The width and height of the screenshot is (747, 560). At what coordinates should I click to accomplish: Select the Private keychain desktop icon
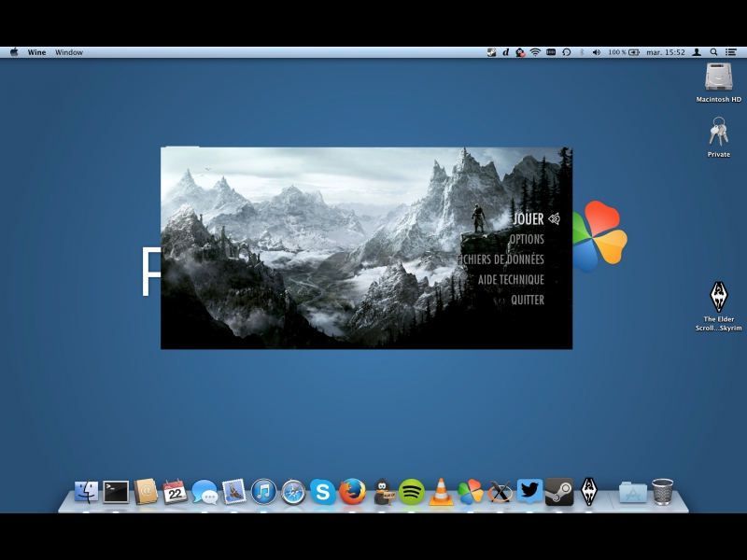[718, 133]
